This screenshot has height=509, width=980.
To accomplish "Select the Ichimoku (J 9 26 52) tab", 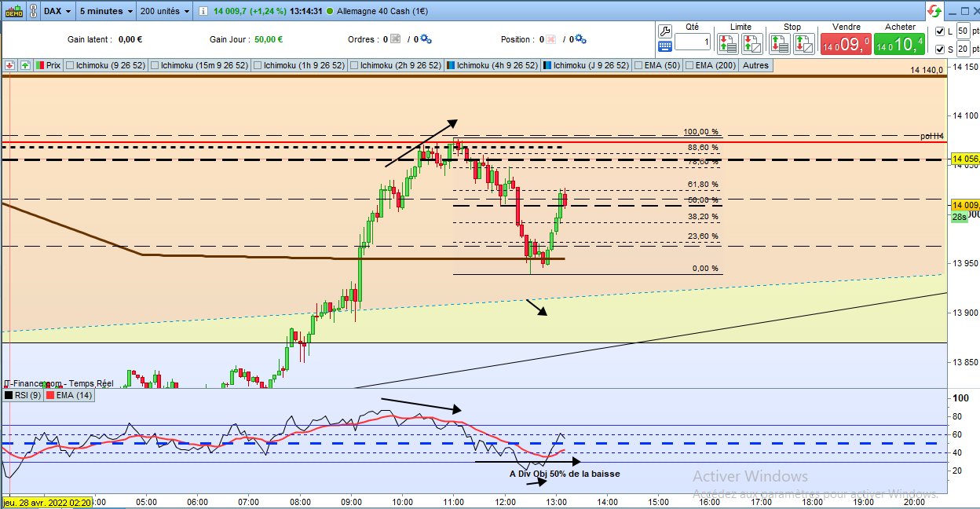I will (586, 65).
